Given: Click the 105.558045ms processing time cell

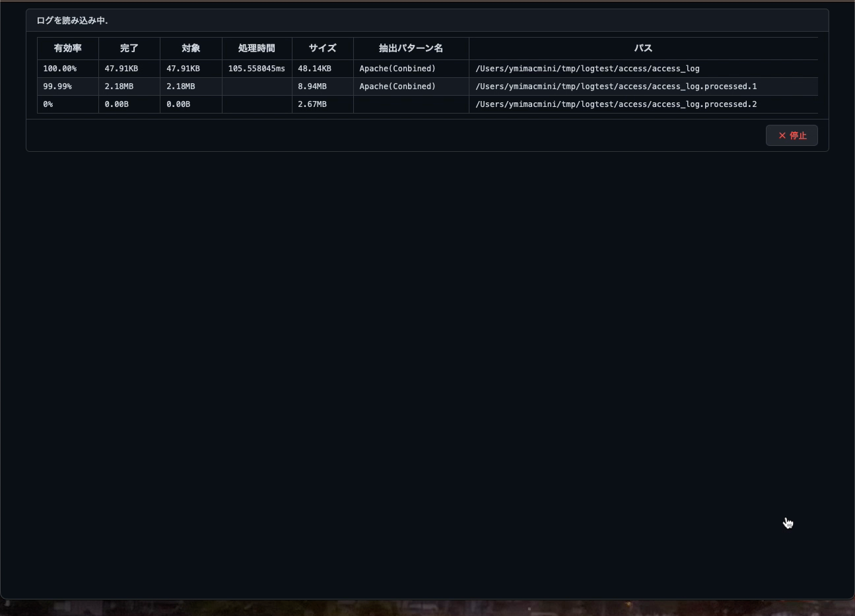Looking at the screenshot, I should 256,69.
